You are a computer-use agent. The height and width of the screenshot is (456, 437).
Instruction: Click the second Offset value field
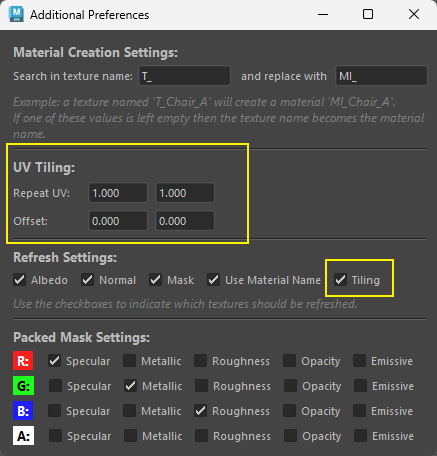tap(185, 221)
